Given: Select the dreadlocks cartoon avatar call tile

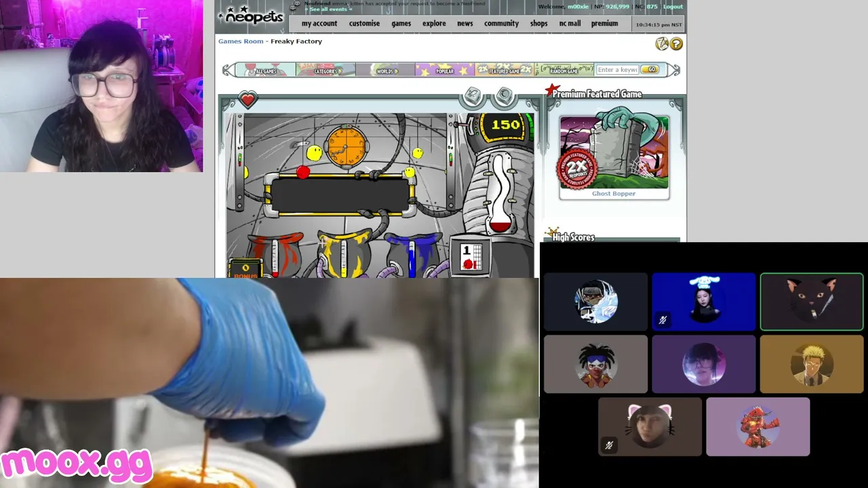Looking at the screenshot, I should tap(595, 365).
